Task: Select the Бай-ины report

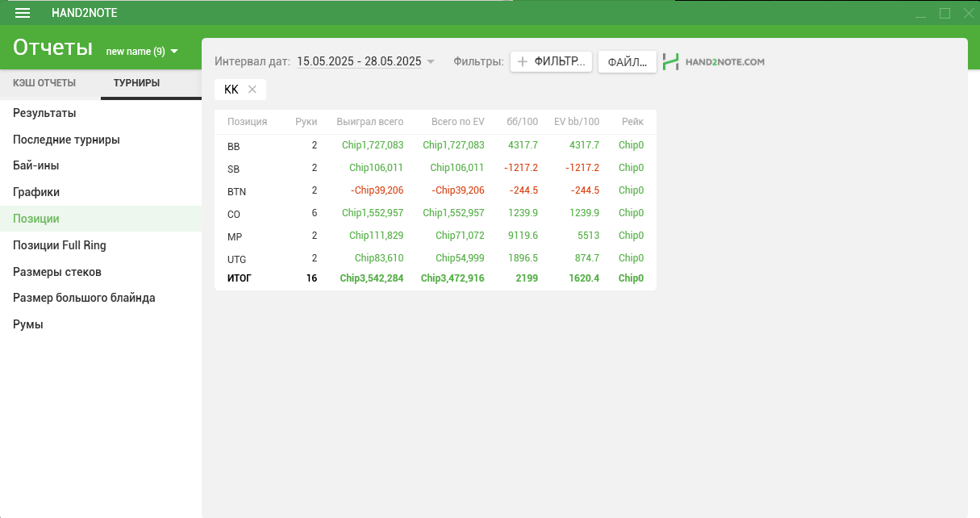Action: [36, 165]
